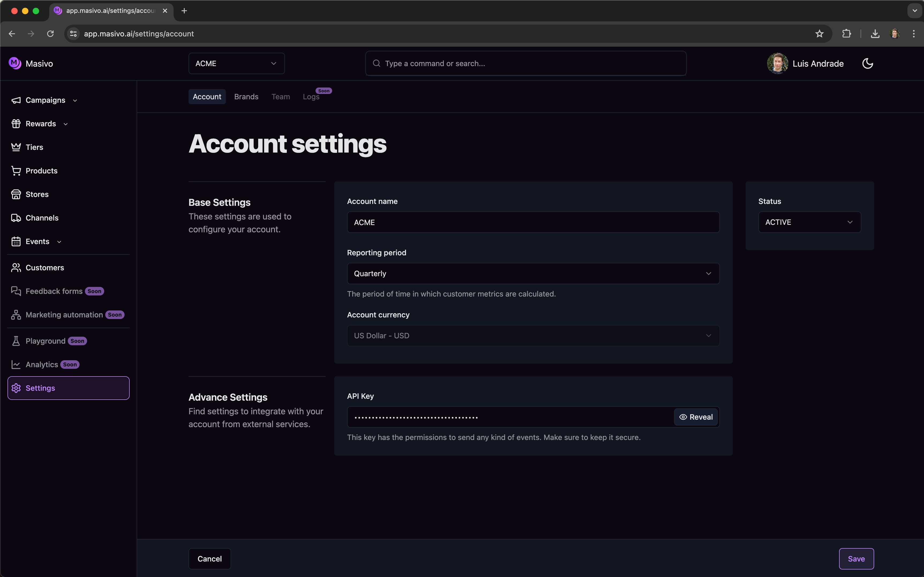Click the Products cart icon
The width and height of the screenshot is (924, 577).
point(16,171)
